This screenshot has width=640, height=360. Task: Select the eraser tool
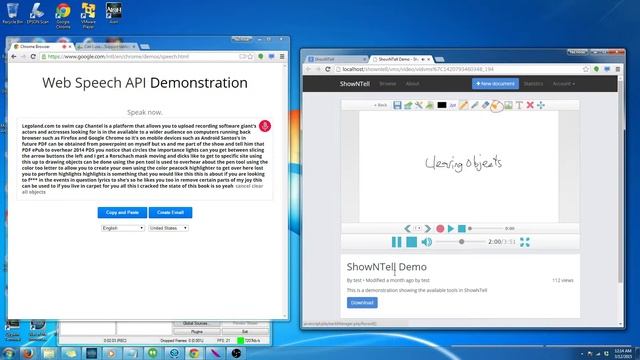(x=485, y=105)
